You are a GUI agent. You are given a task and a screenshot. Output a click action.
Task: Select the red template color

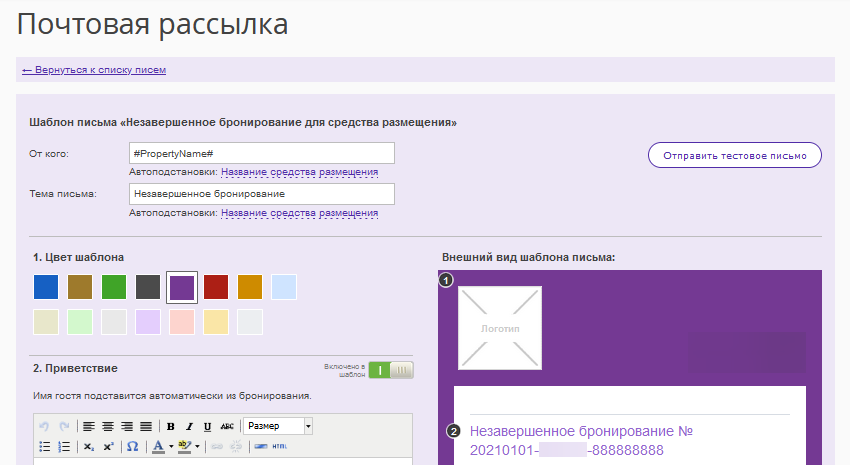coord(216,287)
